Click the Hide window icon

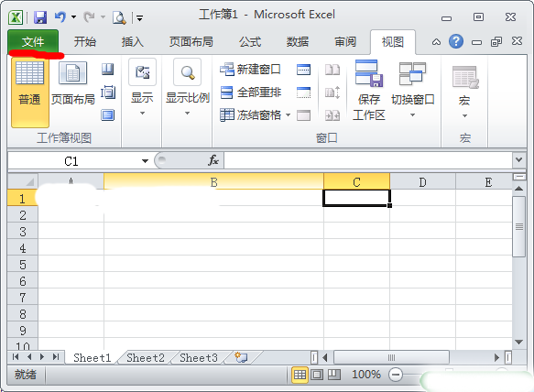[303, 93]
